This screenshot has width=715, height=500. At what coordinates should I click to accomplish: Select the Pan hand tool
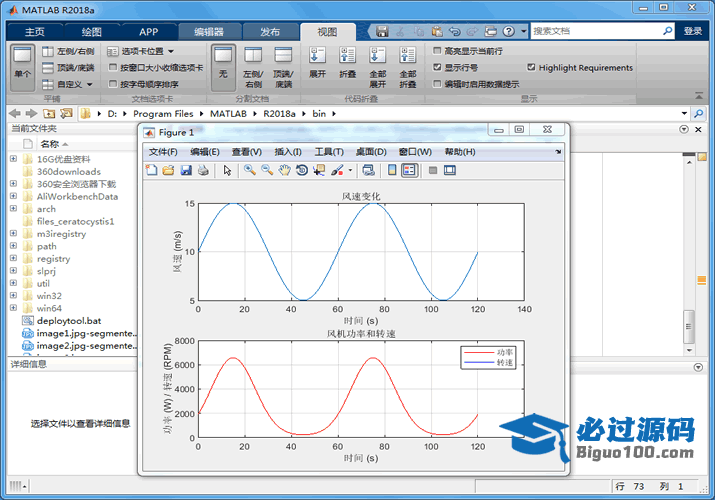(284, 170)
